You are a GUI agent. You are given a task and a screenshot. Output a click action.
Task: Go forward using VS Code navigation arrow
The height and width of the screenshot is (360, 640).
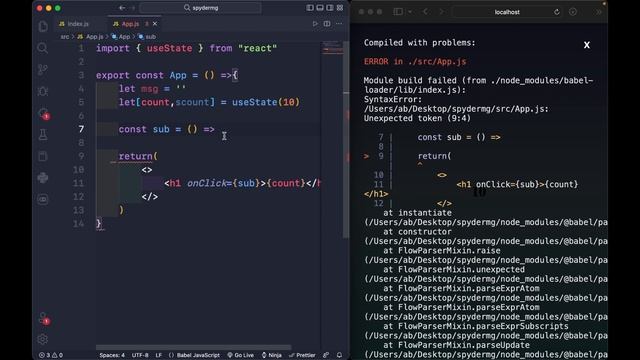point(133,8)
